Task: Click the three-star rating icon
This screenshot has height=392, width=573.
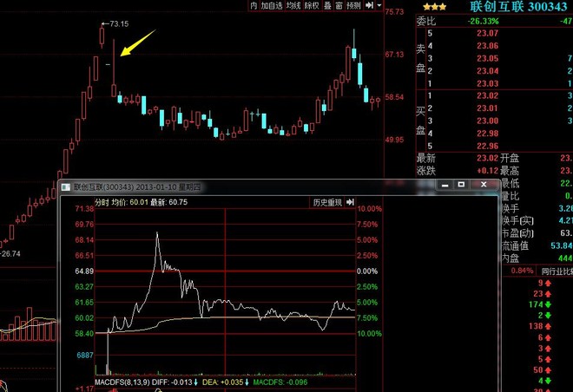Action: tap(434, 7)
